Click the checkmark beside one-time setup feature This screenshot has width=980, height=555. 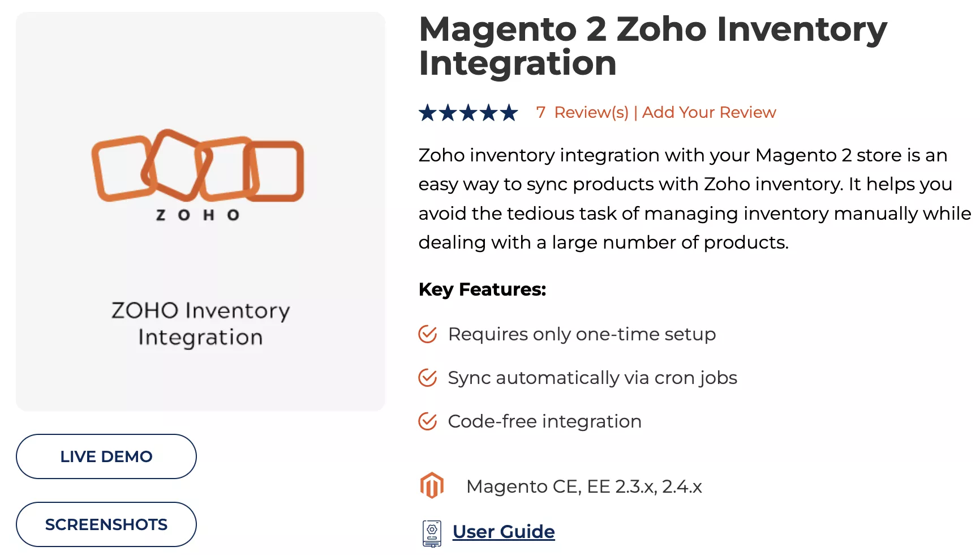427,334
